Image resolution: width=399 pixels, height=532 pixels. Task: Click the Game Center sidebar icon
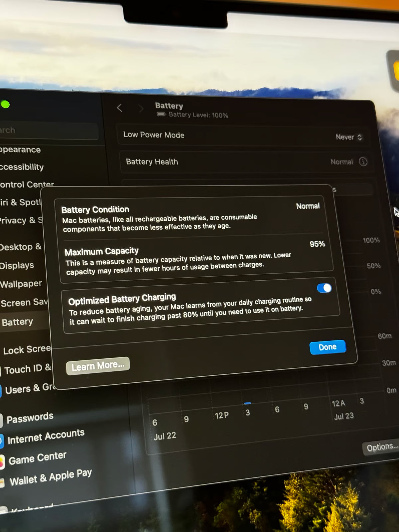[2, 462]
